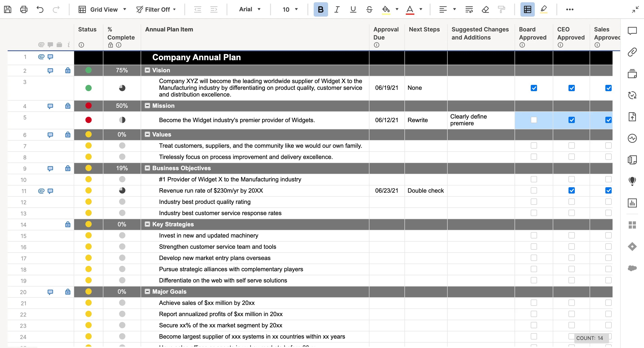Clear formatting using the eraser icon

click(485, 9)
